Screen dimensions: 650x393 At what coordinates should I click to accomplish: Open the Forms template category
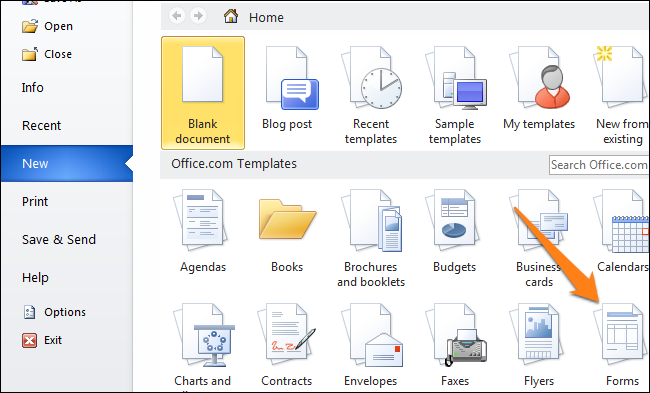click(x=622, y=345)
